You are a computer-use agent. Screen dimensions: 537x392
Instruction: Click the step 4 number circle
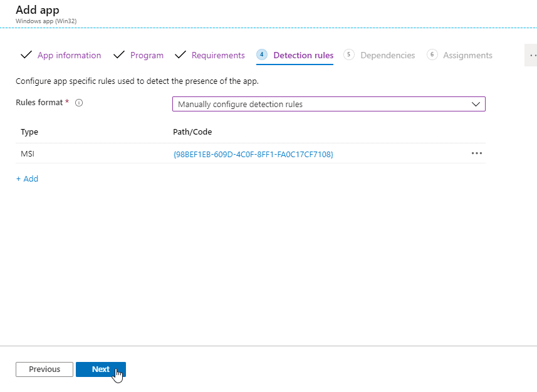(x=262, y=54)
